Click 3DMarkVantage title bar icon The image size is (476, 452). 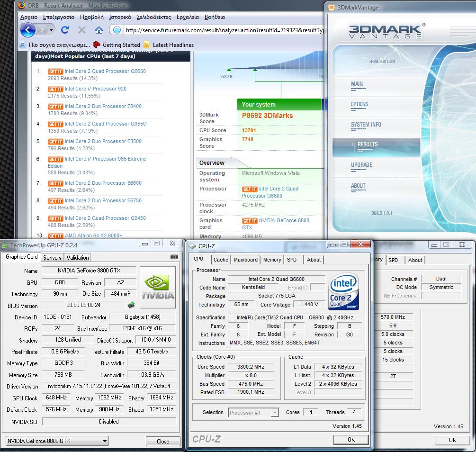[332, 7]
